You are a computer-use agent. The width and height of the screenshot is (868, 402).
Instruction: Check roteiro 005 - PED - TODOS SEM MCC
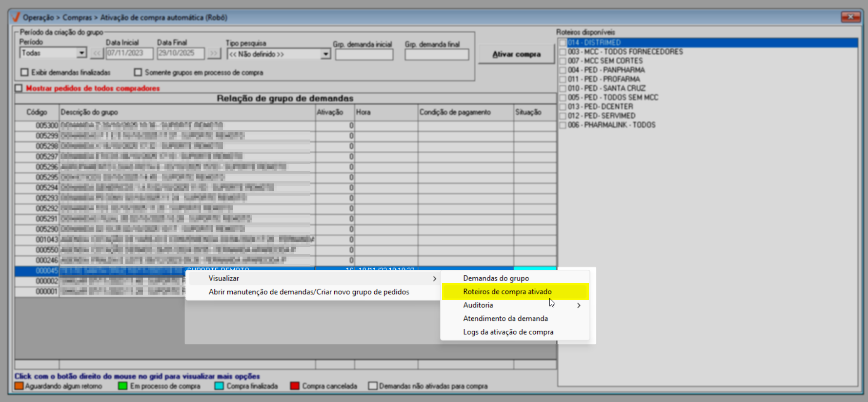point(563,98)
